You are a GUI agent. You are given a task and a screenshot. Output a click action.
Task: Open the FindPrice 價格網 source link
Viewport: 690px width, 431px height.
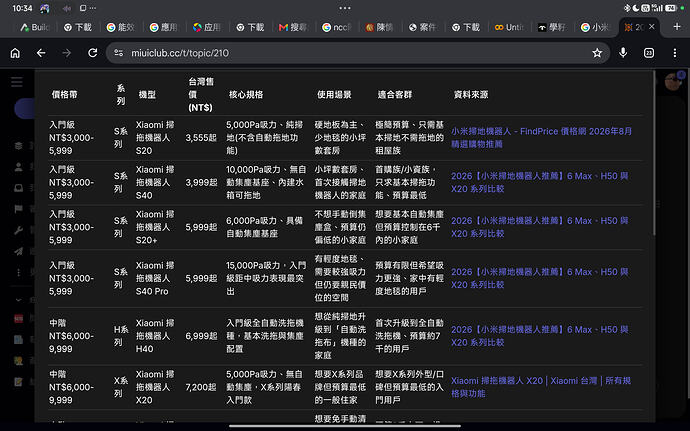point(541,138)
